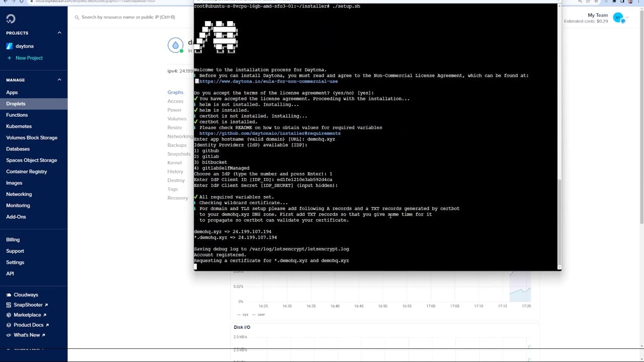The width and height of the screenshot is (644, 362).
Task: Click the 'sys' legend in CPU graph
Action: (x=246, y=315)
